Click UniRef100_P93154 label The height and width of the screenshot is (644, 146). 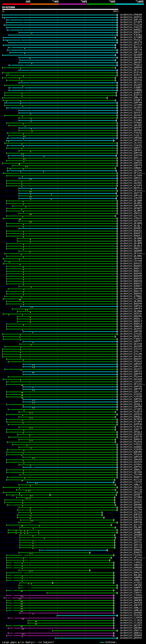131,615
